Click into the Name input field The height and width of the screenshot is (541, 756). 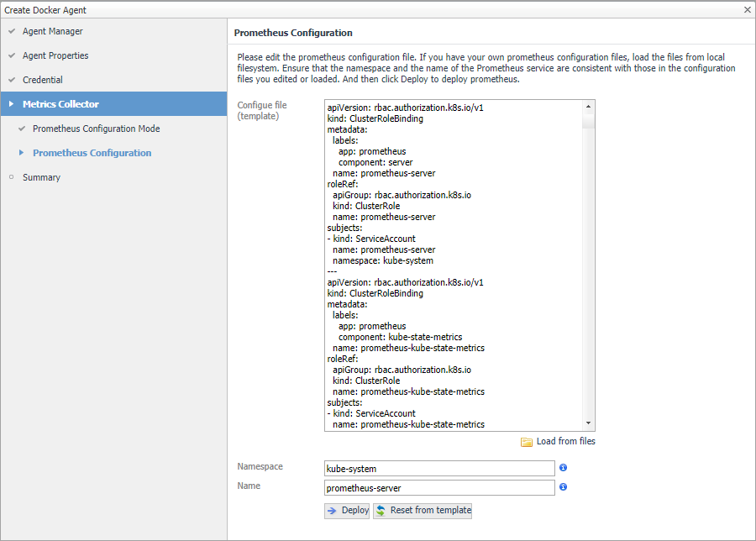(439, 487)
